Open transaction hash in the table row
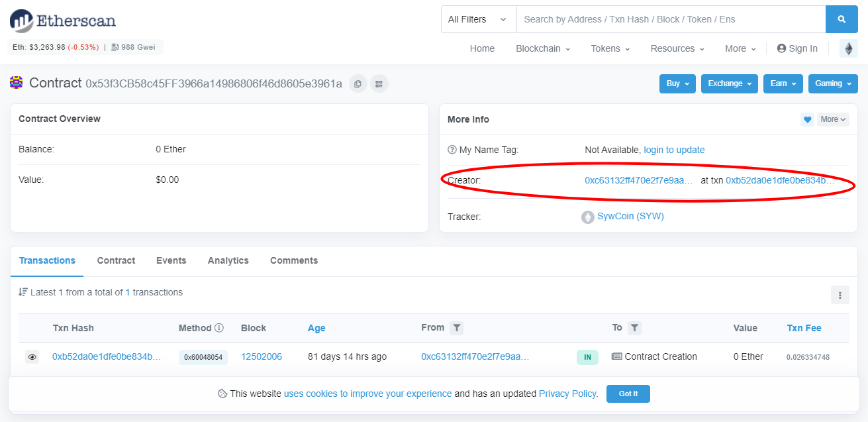This screenshot has height=422, width=868. coord(107,356)
